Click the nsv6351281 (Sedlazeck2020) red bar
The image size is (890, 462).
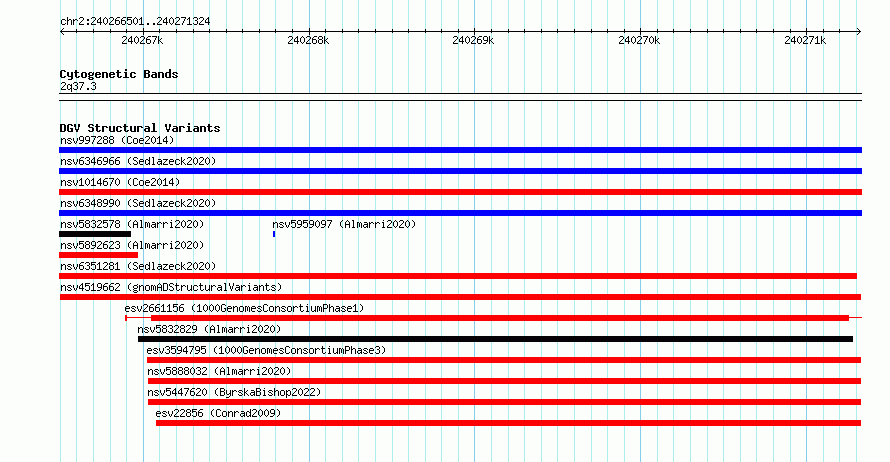[458, 276]
